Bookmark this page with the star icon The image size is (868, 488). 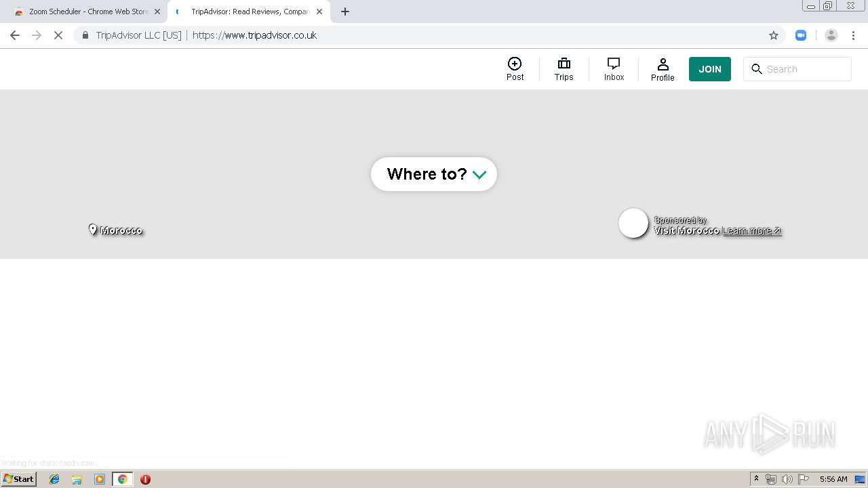[773, 35]
